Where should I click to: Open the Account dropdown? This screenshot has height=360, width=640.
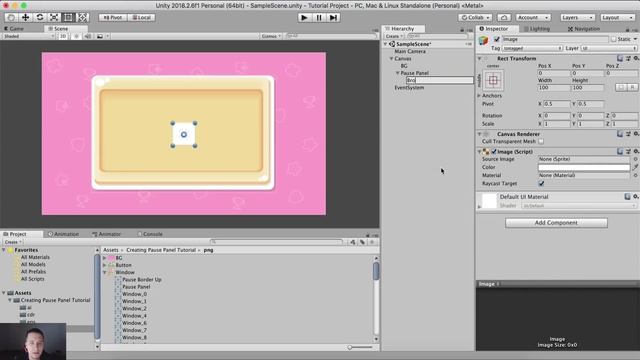(x=533, y=18)
